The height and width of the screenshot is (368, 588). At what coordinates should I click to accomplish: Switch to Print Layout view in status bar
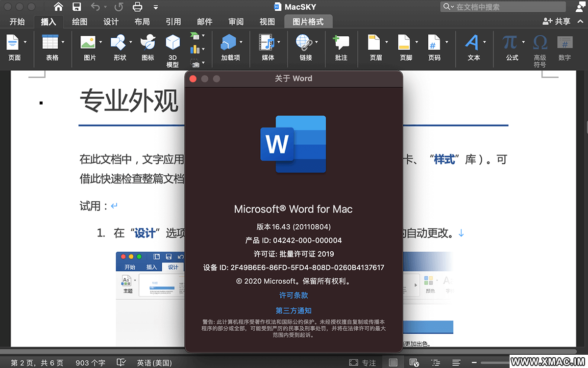(x=393, y=363)
